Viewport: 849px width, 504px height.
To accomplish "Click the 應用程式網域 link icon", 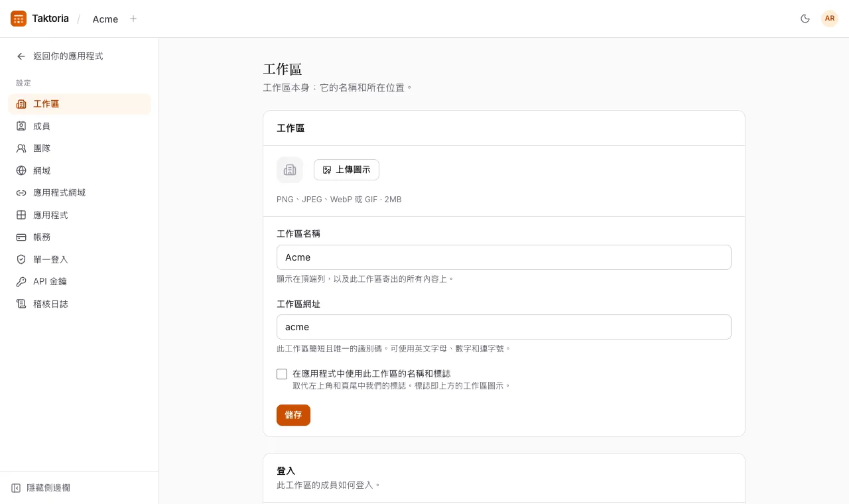I will tap(21, 193).
